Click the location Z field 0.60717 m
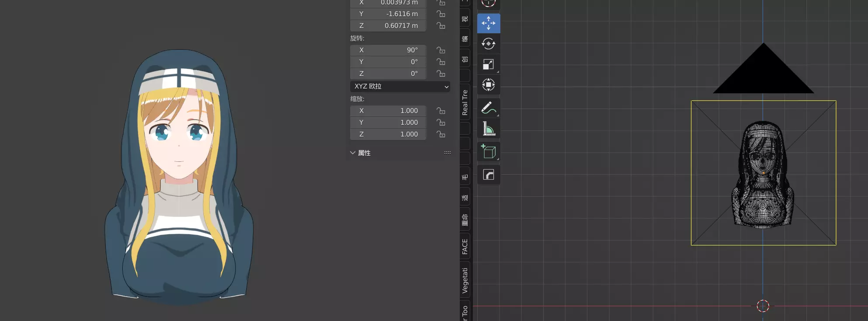 tap(388, 26)
